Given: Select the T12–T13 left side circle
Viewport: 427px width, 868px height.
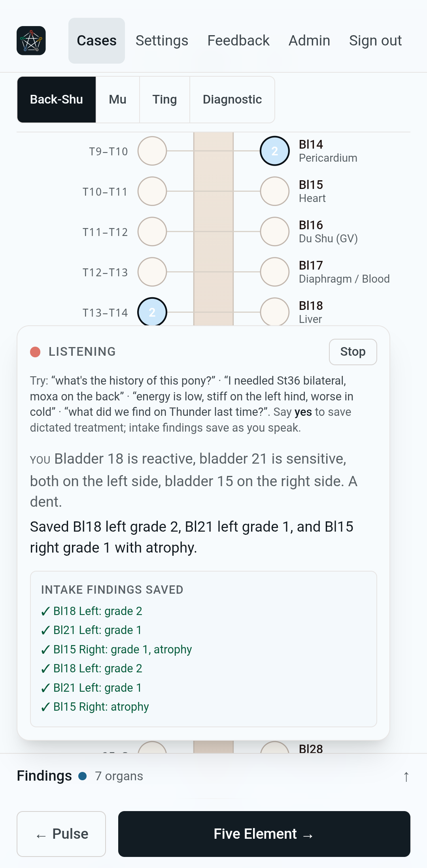Looking at the screenshot, I should [152, 272].
